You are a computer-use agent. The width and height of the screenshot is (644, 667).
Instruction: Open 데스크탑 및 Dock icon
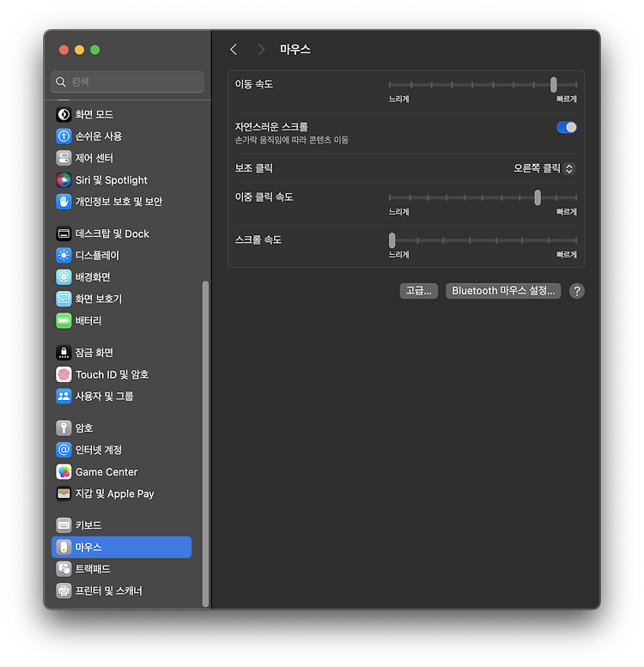64,233
